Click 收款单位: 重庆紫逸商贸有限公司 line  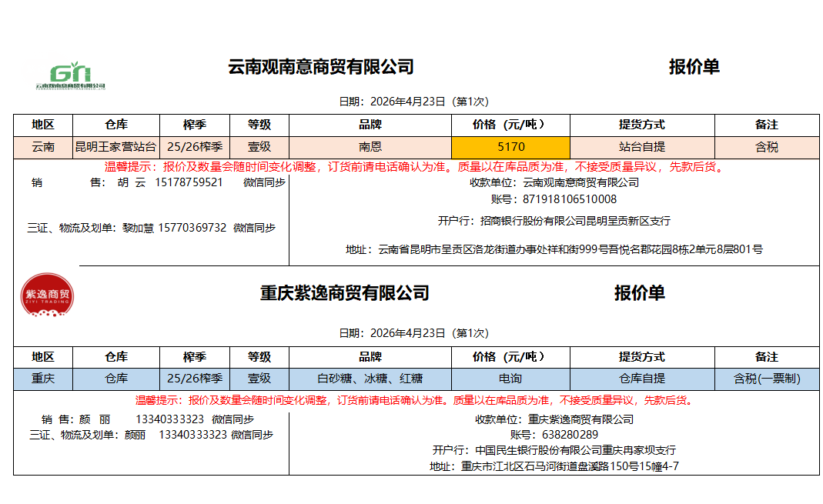point(554,419)
